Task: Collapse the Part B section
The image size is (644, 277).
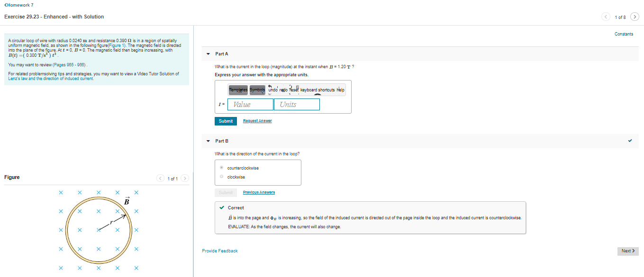Action: [x=208, y=141]
